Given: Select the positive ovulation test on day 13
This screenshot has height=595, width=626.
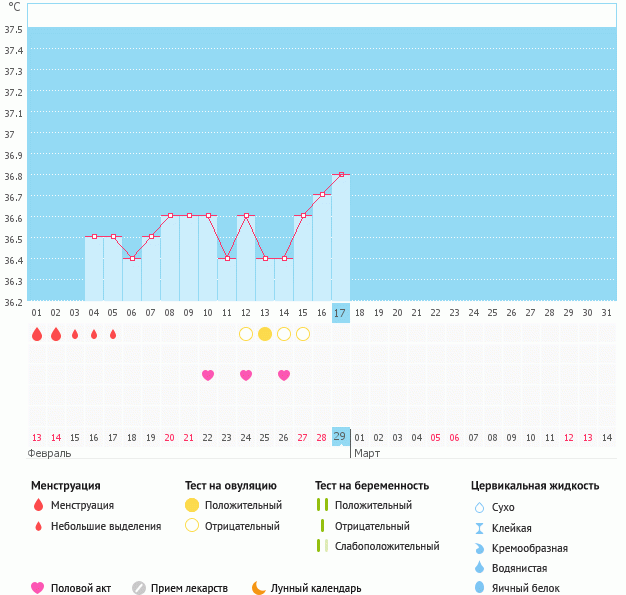Looking at the screenshot, I should tap(265, 334).
